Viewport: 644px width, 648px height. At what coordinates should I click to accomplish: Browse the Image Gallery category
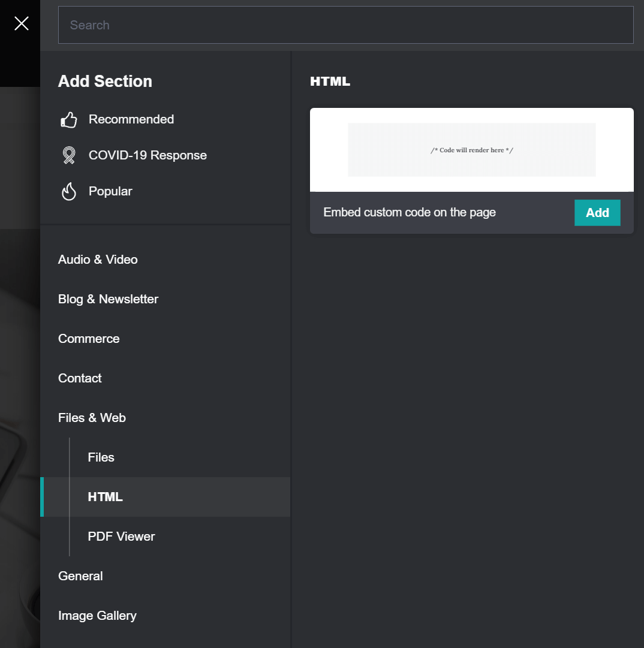point(97,616)
